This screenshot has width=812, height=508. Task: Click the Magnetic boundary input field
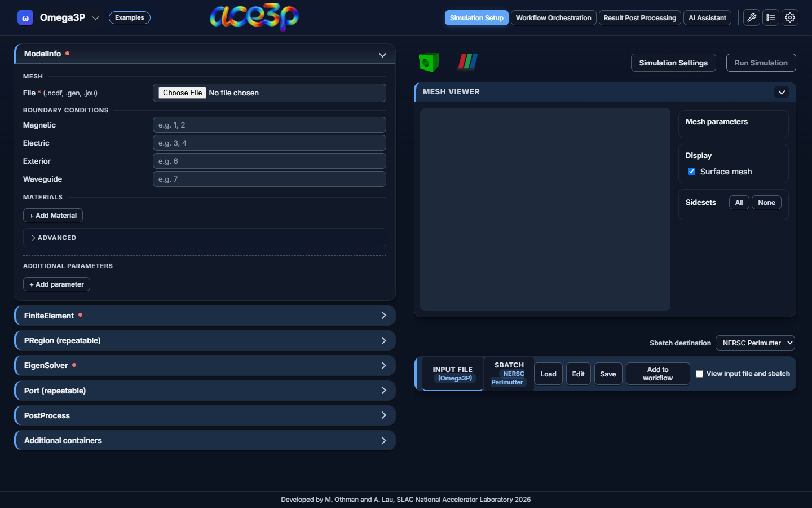270,125
